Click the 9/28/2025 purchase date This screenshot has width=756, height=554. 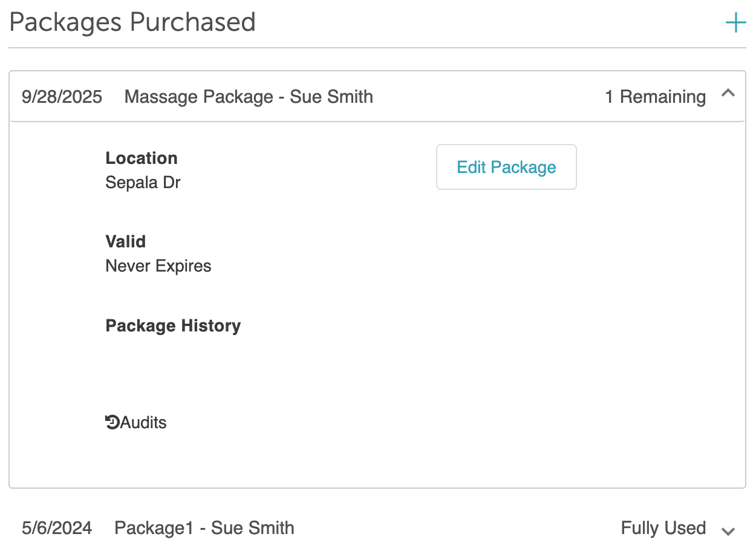(62, 97)
